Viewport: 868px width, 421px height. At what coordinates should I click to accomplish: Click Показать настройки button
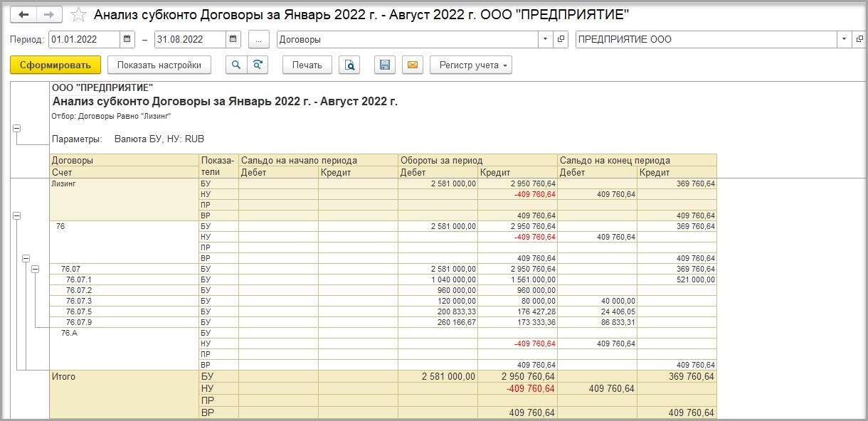point(159,65)
